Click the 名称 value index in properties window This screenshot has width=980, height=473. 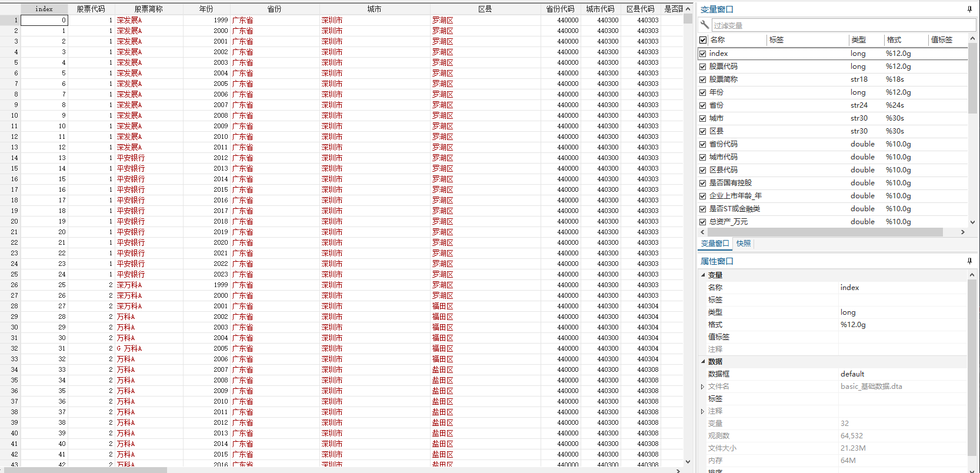pyautogui.click(x=849, y=288)
